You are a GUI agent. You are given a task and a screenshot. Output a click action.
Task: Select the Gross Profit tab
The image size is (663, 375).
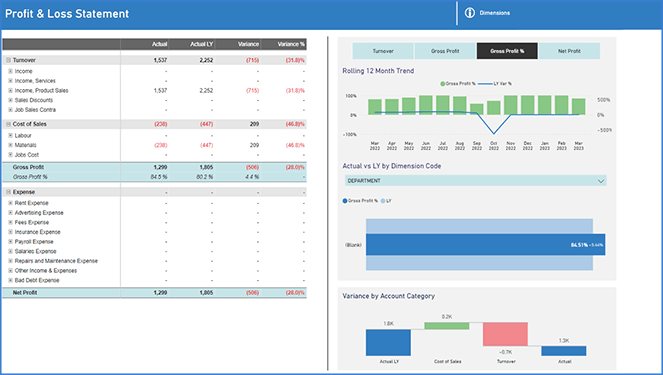445,51
